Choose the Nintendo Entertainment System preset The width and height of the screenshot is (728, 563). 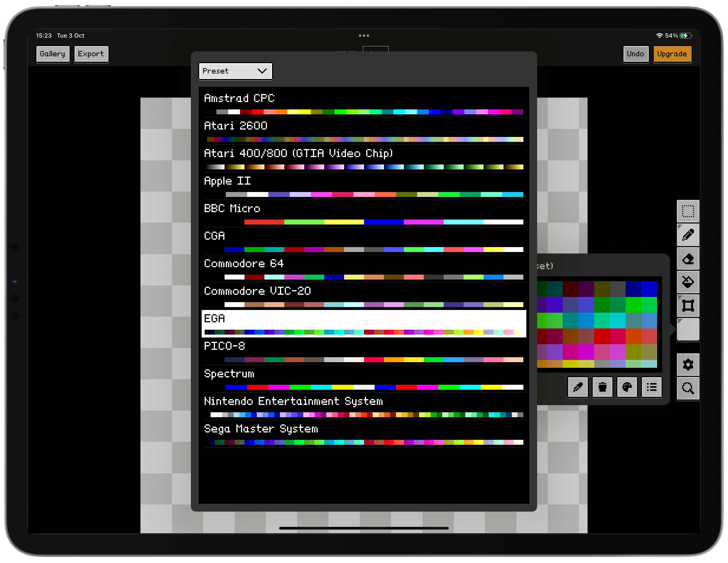click(364, 406)
